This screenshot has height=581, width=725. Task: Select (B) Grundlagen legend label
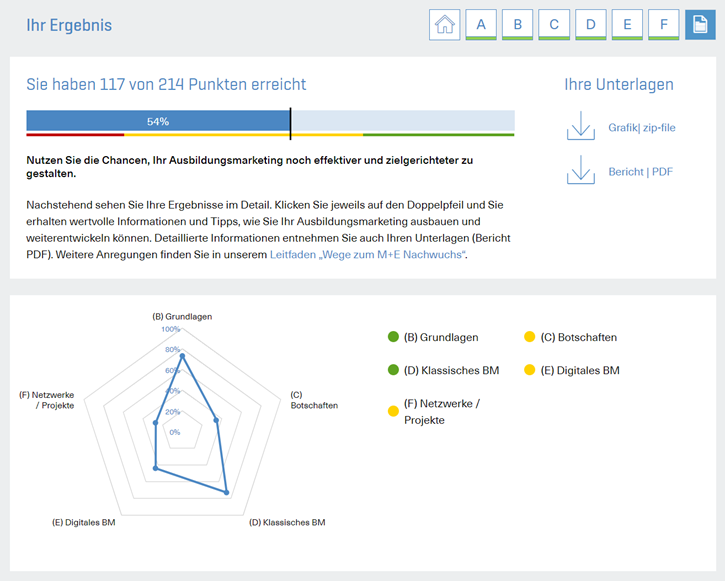tap(441, 337)
